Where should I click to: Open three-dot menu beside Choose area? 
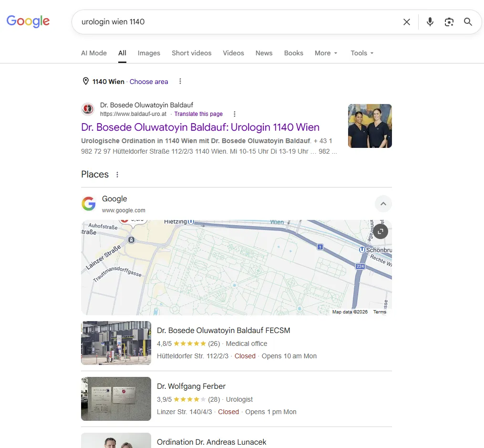180,81
